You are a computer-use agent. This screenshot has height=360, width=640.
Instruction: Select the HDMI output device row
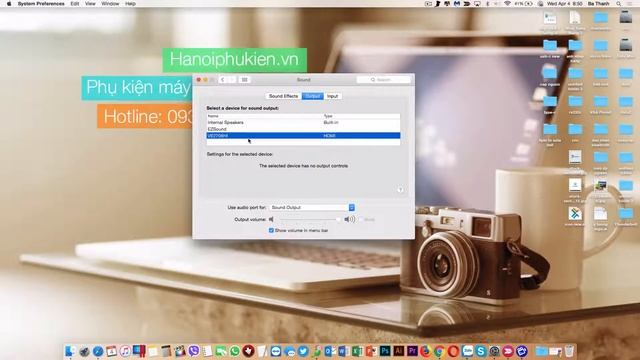[303, 136]
